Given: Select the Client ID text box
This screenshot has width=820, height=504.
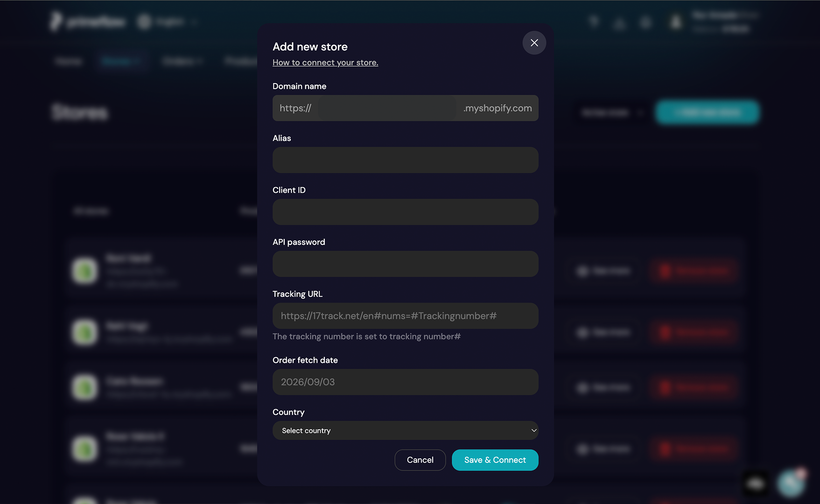Looking at the screenshot, I should [406, 212].
